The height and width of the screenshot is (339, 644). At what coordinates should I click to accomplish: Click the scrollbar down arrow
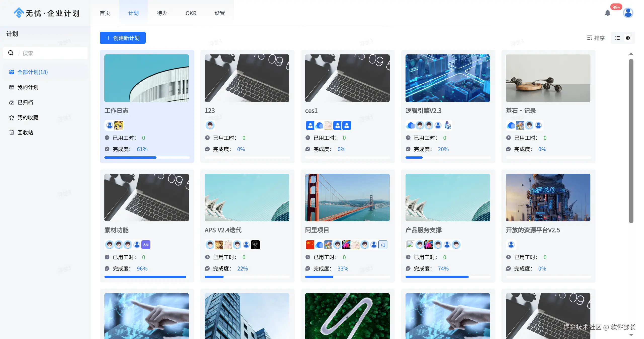pos(631,335)
